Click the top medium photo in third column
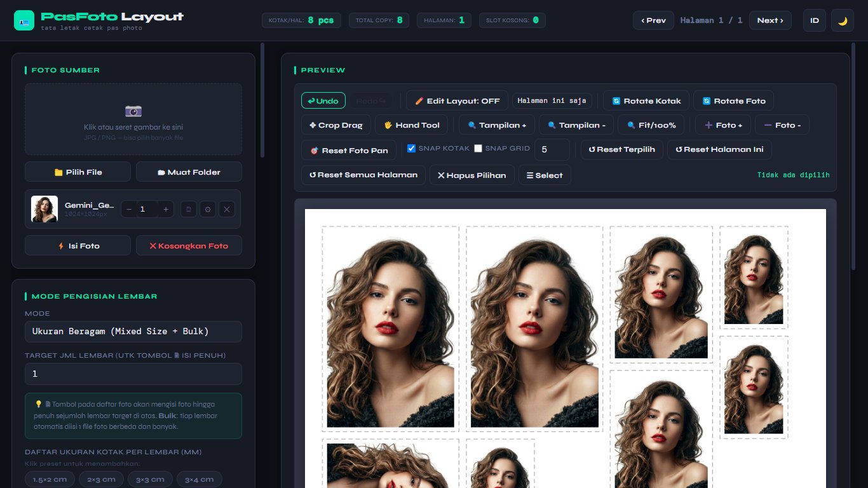 point(661,294)
